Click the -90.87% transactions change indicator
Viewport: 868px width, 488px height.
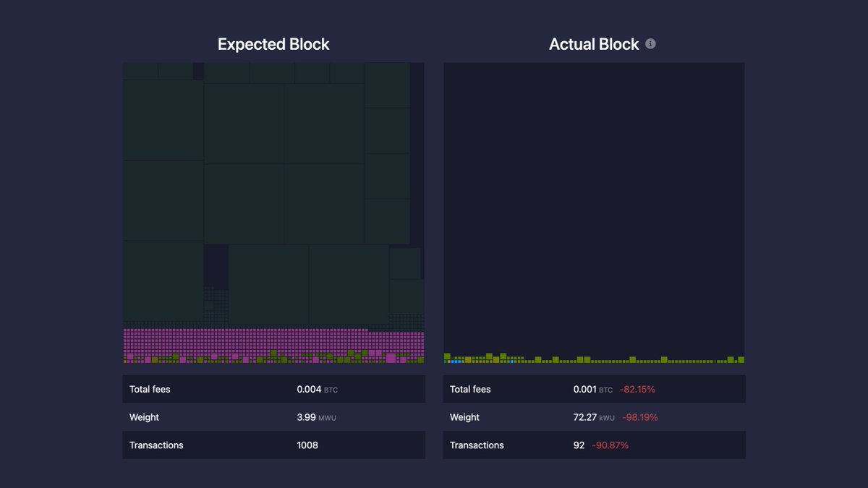[610, 445]
